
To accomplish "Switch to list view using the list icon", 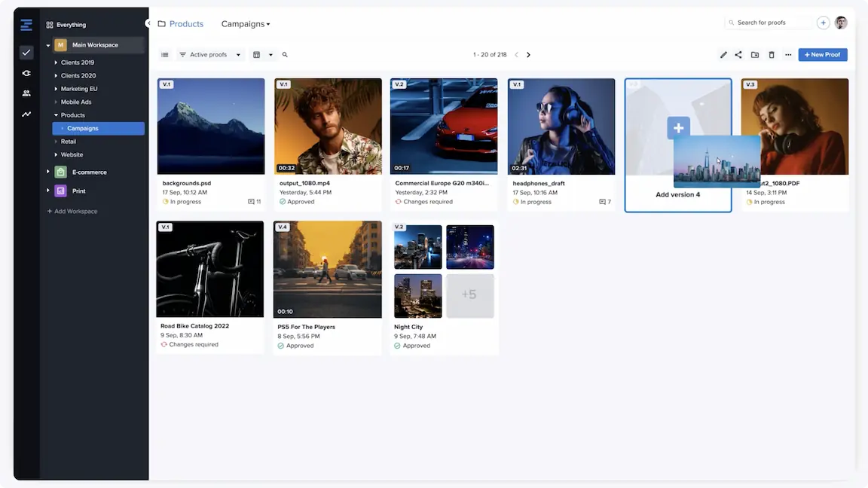I will (x=165, y=55).
